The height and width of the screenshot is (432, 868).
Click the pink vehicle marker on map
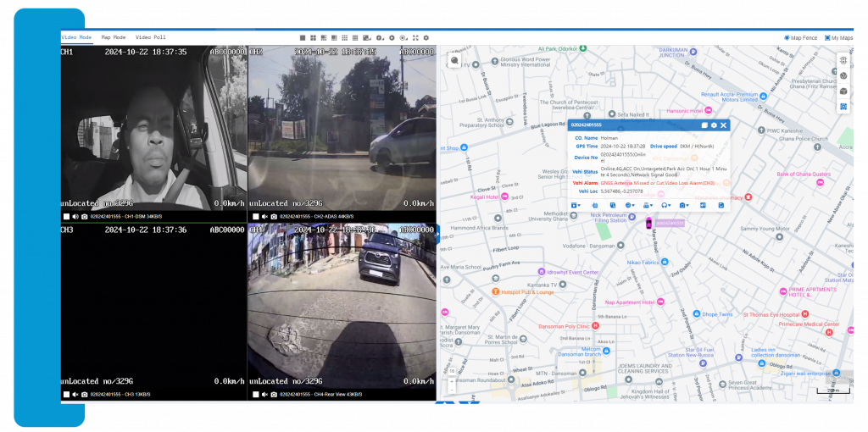(x=649, y=224)
